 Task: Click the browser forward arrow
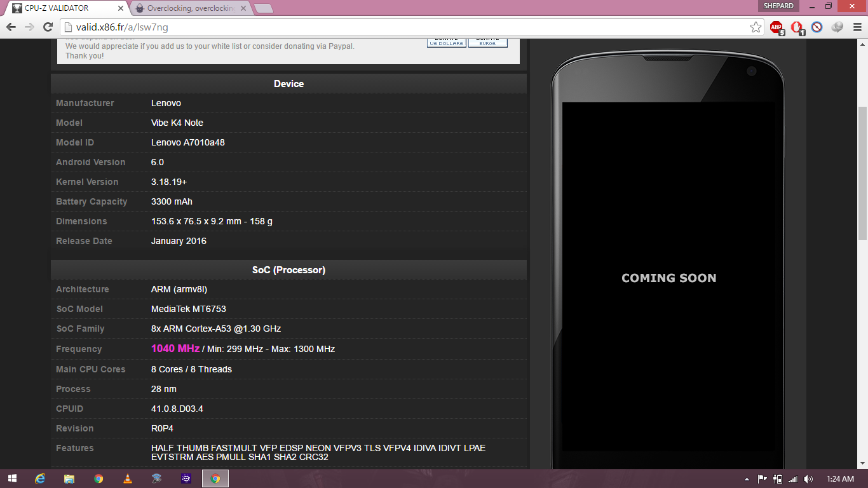coord(29,27)
